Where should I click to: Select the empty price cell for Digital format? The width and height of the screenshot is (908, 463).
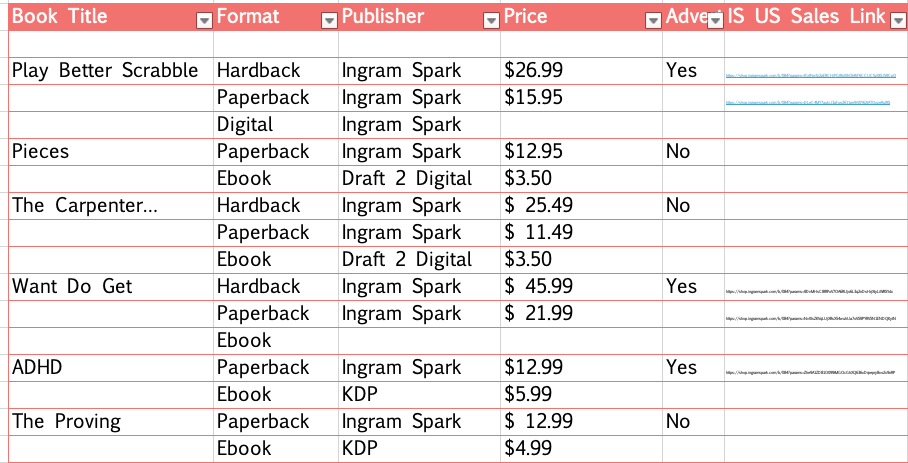(581, 125)
